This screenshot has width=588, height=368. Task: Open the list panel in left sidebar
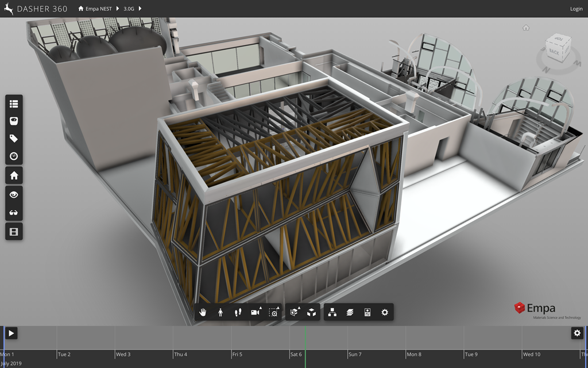pyautogui.click(x=14, y=104)
